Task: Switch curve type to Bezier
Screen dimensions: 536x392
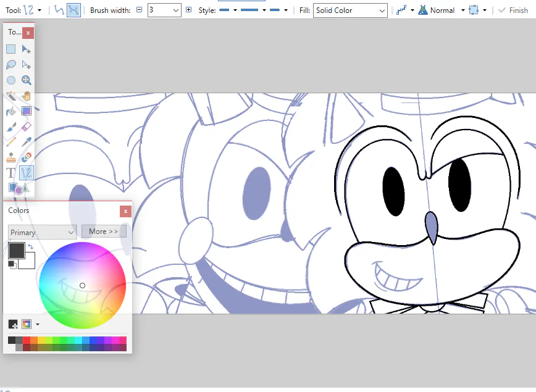Action: coord(73,10)
